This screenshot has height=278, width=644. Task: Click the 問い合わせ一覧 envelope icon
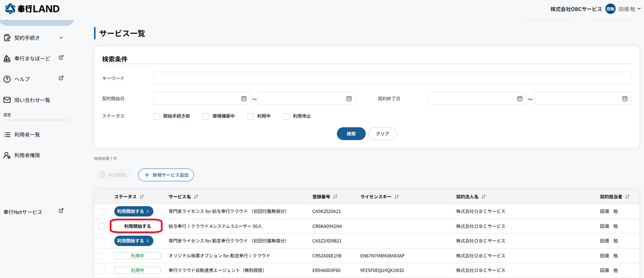[x=7, y=100]
